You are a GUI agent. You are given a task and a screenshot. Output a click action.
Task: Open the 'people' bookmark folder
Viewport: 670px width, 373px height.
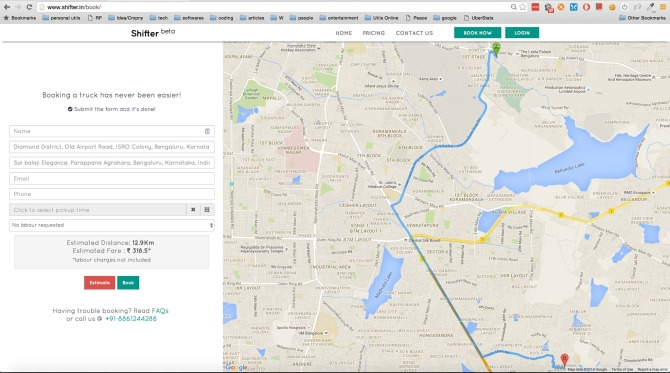[301, 18]
